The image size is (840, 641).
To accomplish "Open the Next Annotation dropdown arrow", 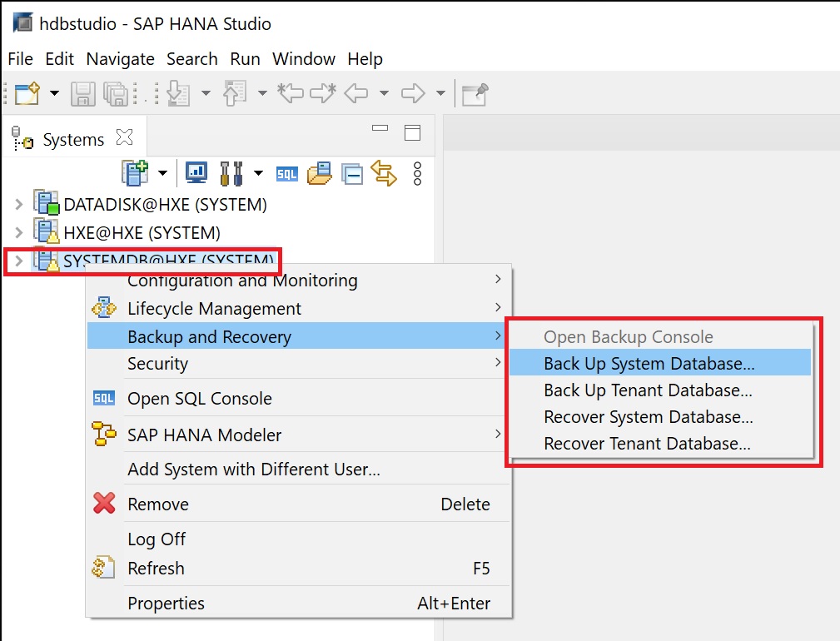I will click(x=206, y=93).
